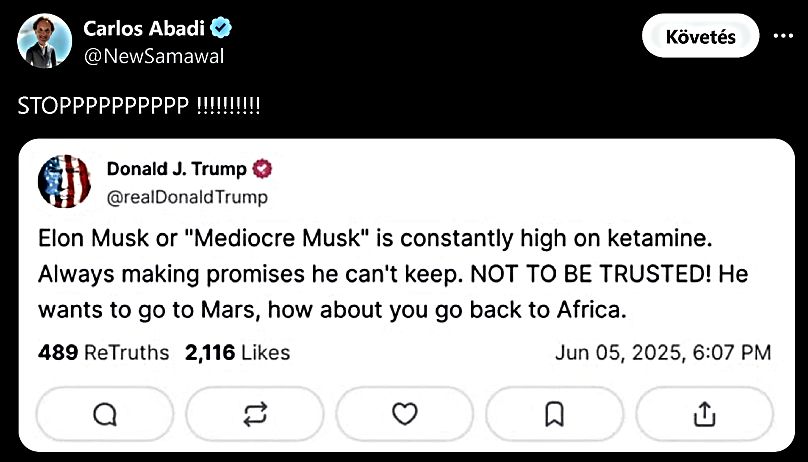Click the STOPPPPPPPPPP post text
Screen dimensions: 808x462
139,106
